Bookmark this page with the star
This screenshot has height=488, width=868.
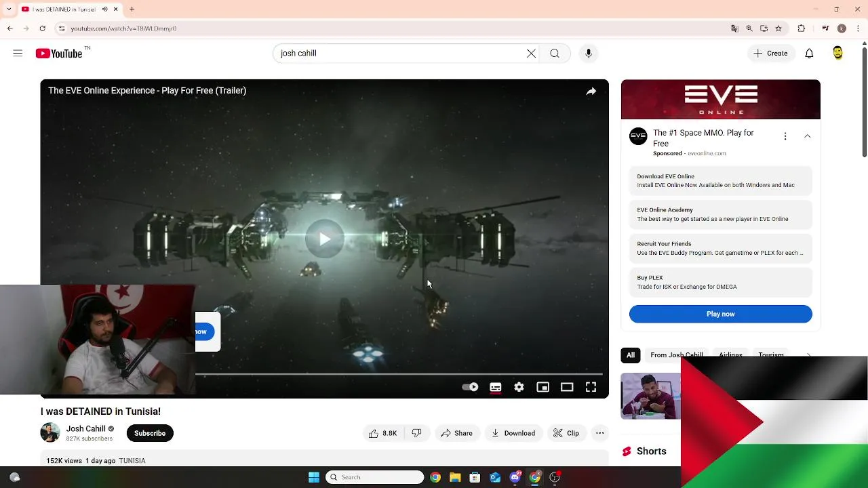pos(778,28)
